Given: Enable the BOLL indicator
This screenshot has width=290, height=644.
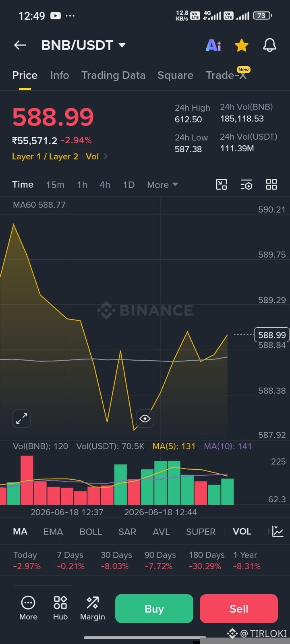Looking at the screenshot, I should pos(91,532).
